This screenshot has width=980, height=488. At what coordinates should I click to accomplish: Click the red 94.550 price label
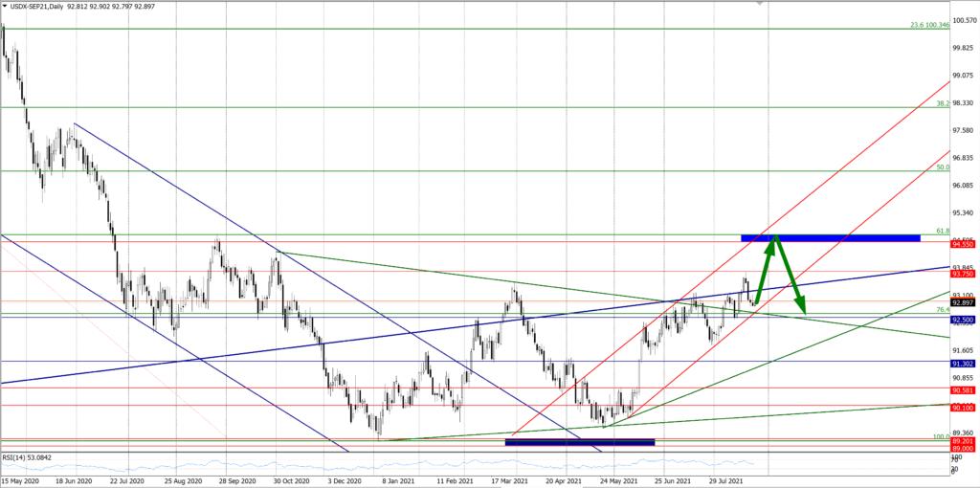click(962, 245)
